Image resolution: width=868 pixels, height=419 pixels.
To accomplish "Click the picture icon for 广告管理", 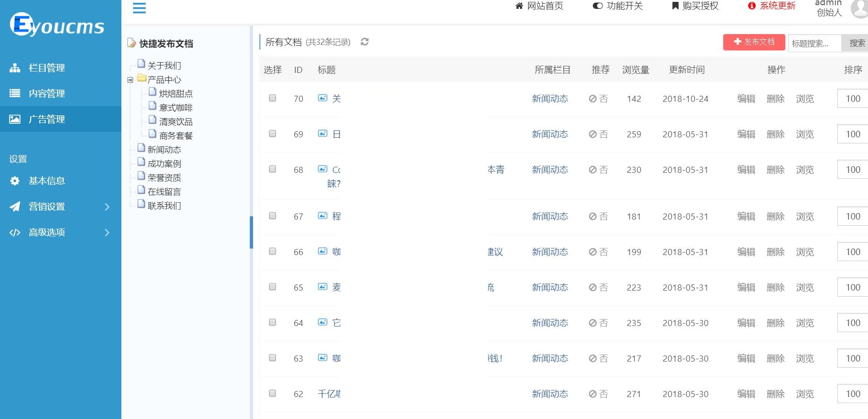I will [15, 119].
